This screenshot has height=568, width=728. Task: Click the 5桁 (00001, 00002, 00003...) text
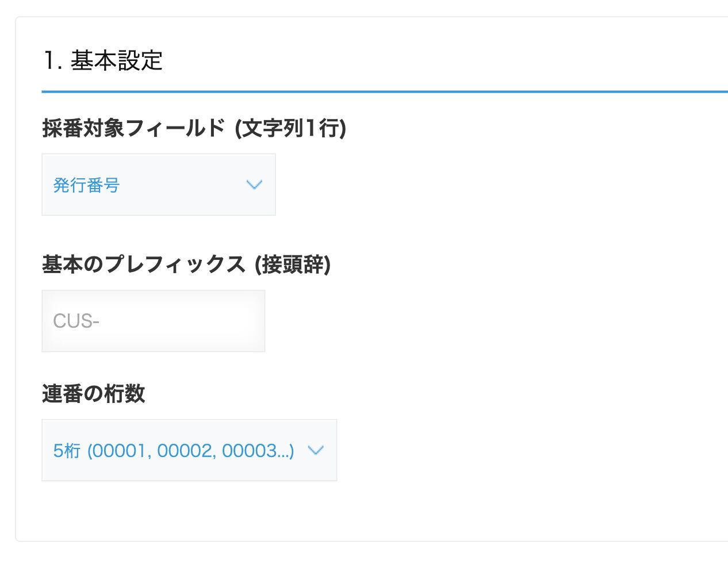click(x=173, y=451)
